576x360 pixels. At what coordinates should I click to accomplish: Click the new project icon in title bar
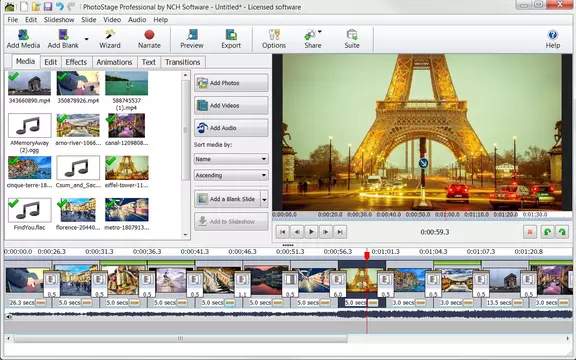click(x=24, y=7)
